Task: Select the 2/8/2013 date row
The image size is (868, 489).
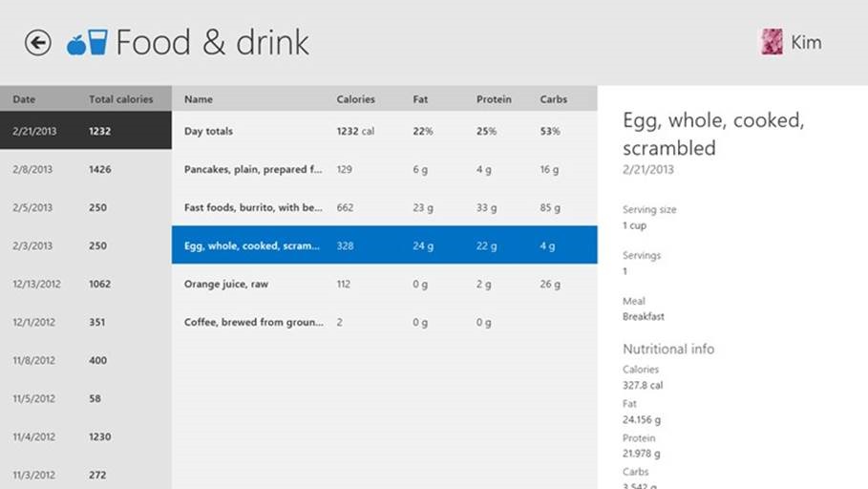Action: click(86, 169)
